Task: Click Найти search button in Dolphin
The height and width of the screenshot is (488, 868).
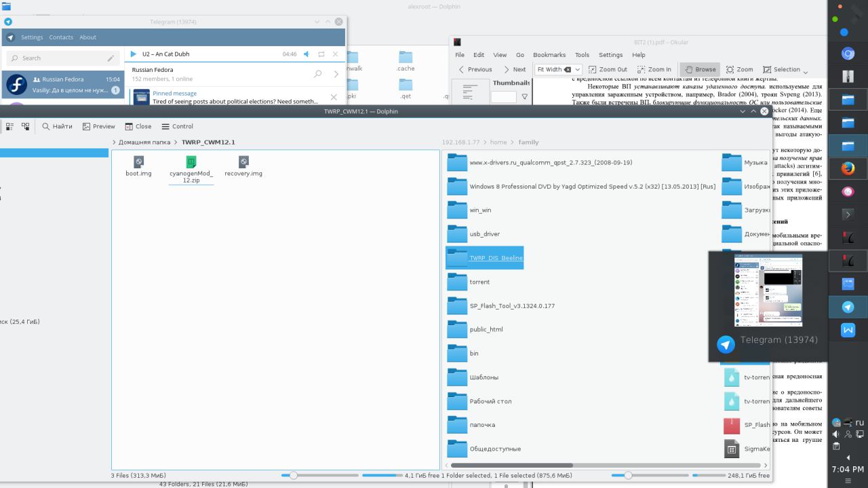Action: pos(57,126)
